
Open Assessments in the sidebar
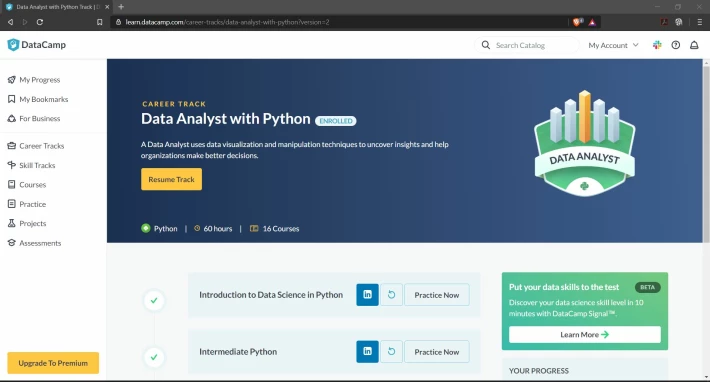point(34,243)
